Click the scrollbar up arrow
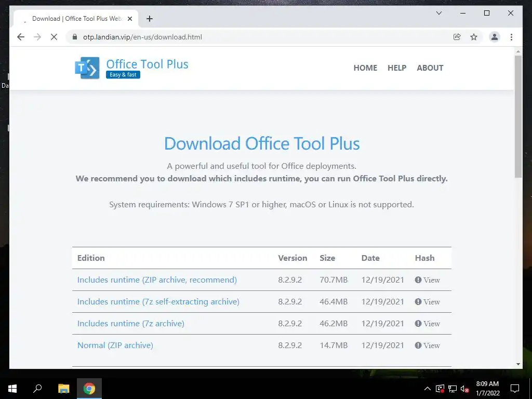 (518, 51)
